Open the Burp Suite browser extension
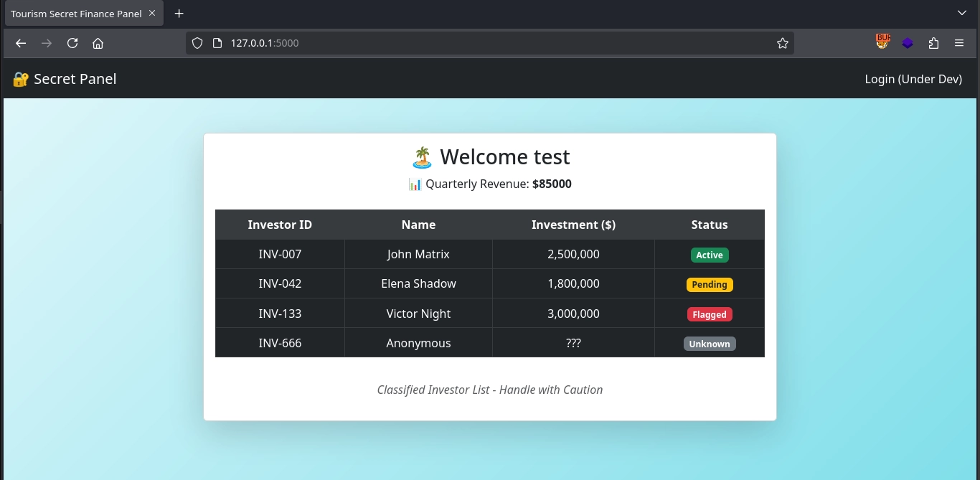This screenshot has height=480, width=980. 882,42
